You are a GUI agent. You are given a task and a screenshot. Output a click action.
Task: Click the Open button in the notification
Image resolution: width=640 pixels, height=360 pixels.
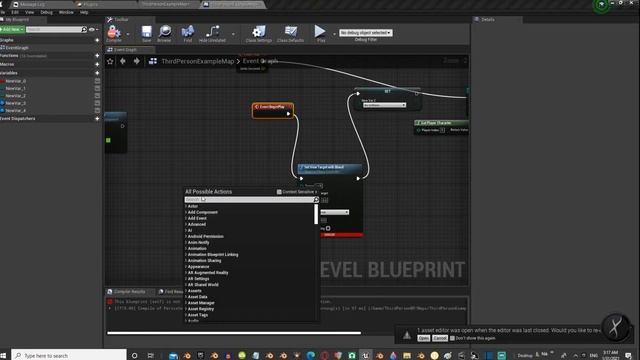[x=424, y=338]
